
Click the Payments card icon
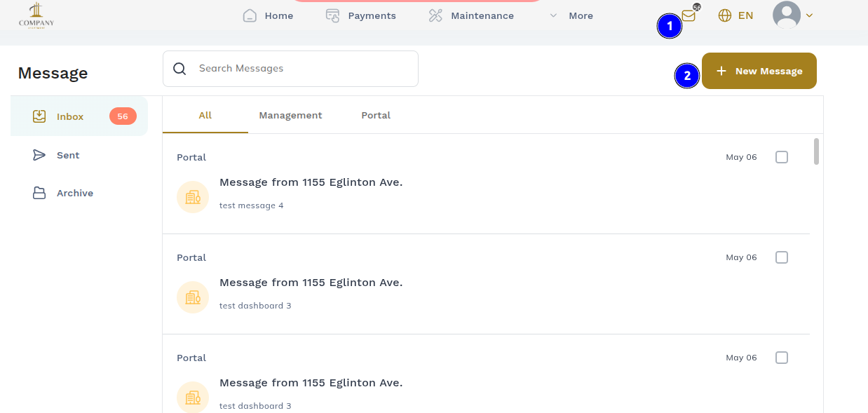(333, 15)
